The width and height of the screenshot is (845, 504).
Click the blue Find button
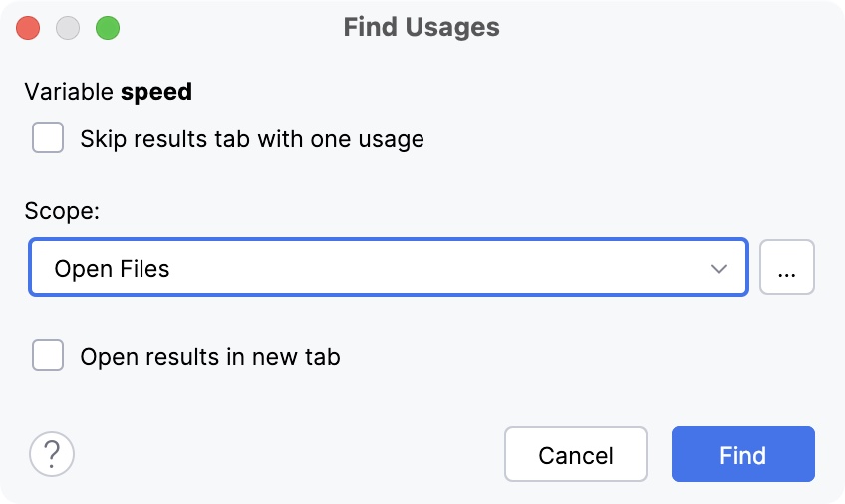point(742,455)
